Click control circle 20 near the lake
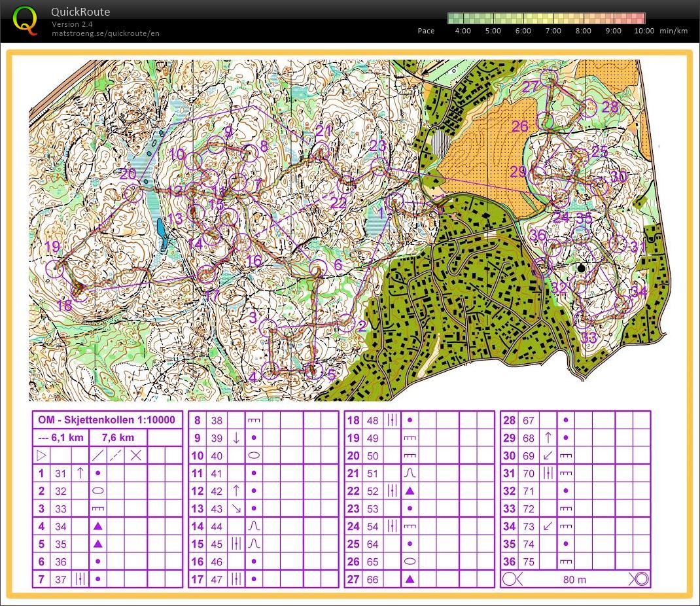The height and width of the screenshot is (606, 700). point(133,193)
